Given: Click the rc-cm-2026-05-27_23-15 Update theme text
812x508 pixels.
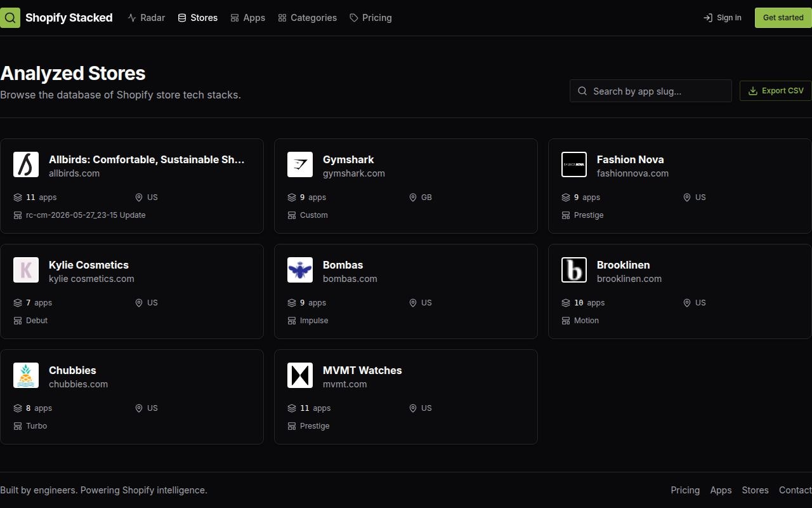Looking at the screenshot, I should [86, 215].
